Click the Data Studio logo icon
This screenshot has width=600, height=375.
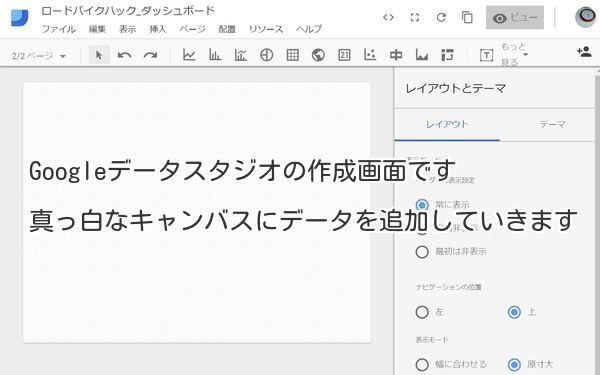[x=20, y=18]
